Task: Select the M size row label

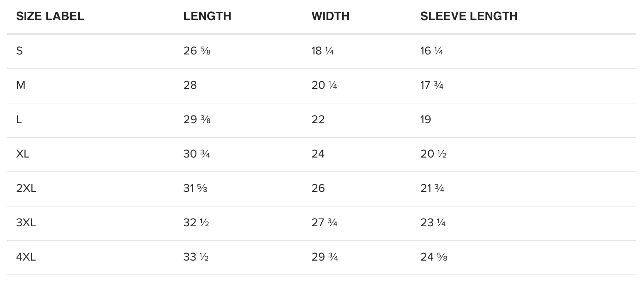Action: pos(21,85)
